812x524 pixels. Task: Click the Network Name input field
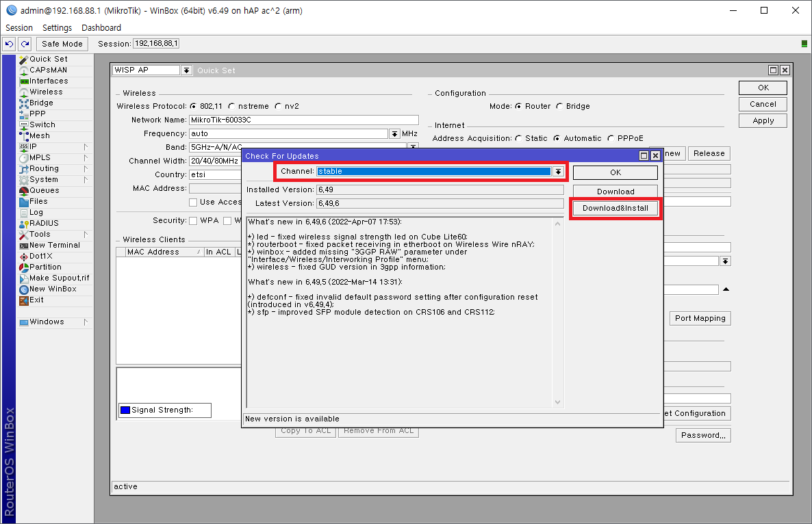pyautogui.click(x=303, y=120)
